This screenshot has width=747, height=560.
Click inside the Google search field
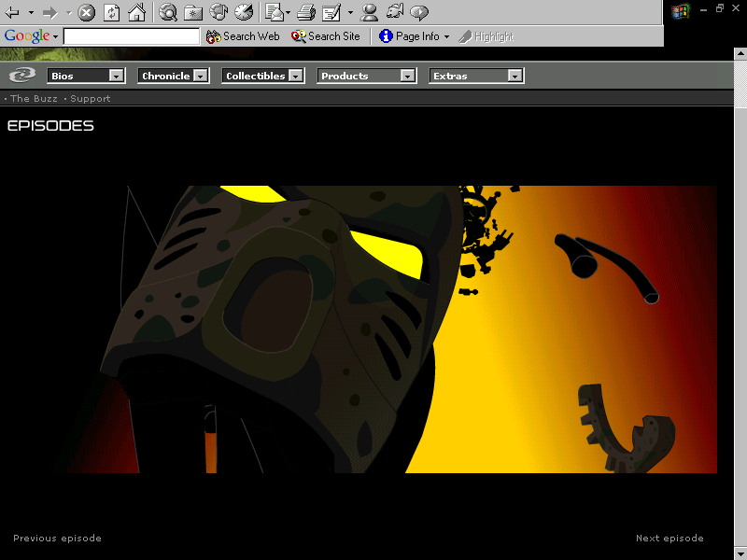131,36
